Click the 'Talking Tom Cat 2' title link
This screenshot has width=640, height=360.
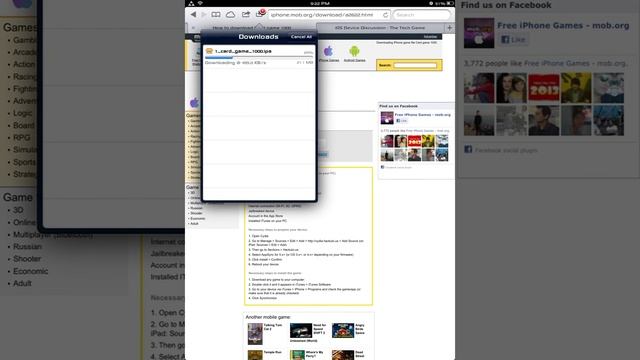(x=273, y=327)
